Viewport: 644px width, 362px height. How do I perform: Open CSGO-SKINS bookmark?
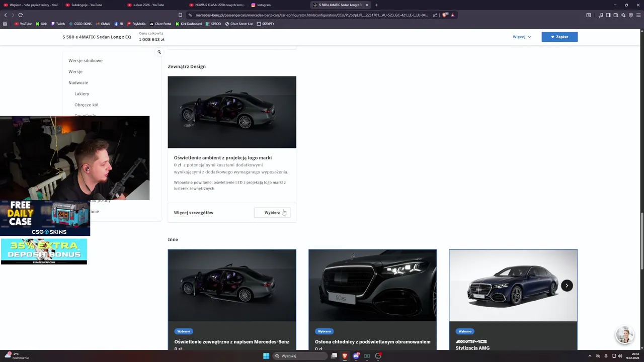click(x=80, y=24)
